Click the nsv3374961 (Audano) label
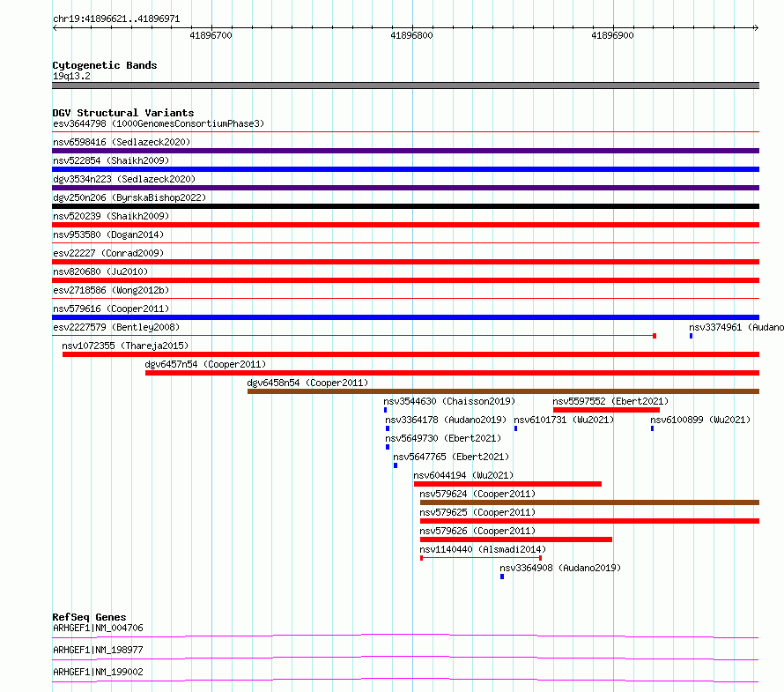Screen dimensions: 784x692 click(736, 327)
